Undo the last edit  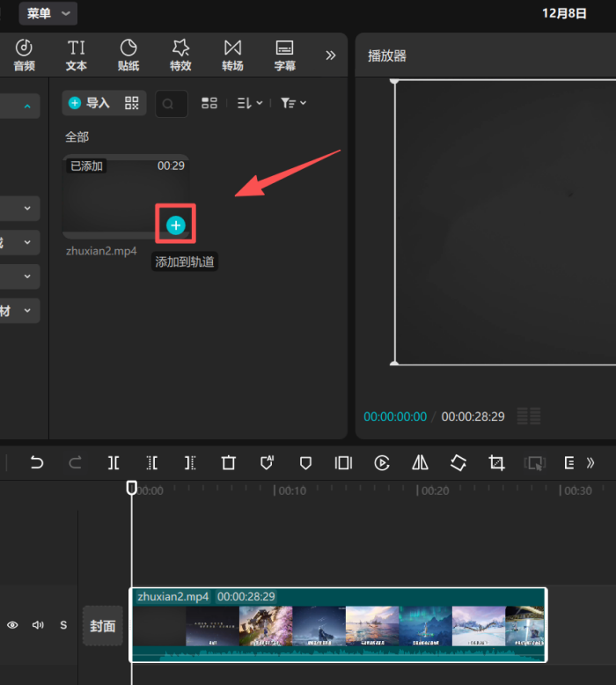pos(37,462)
